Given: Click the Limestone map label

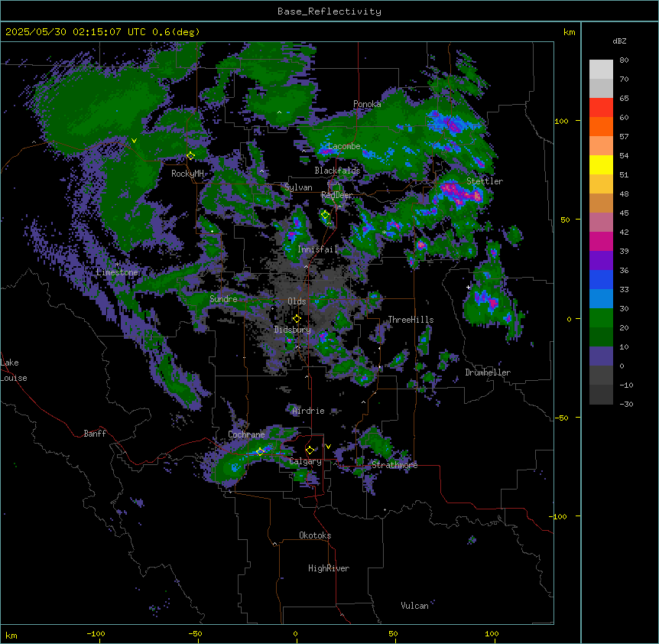Looking at the screenshot, I should tap(117, 272).
